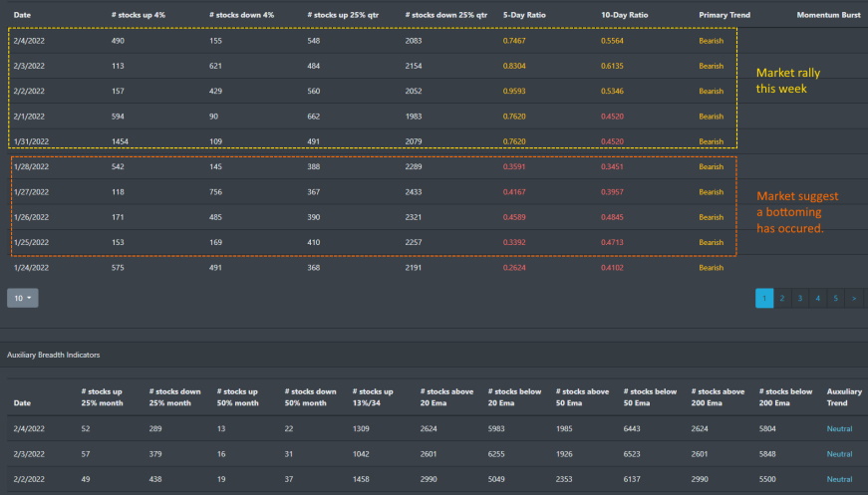This screenshot has width=868, height=495.
Task: Select the 1/27/2022 date cell
Action: [31, 192]
